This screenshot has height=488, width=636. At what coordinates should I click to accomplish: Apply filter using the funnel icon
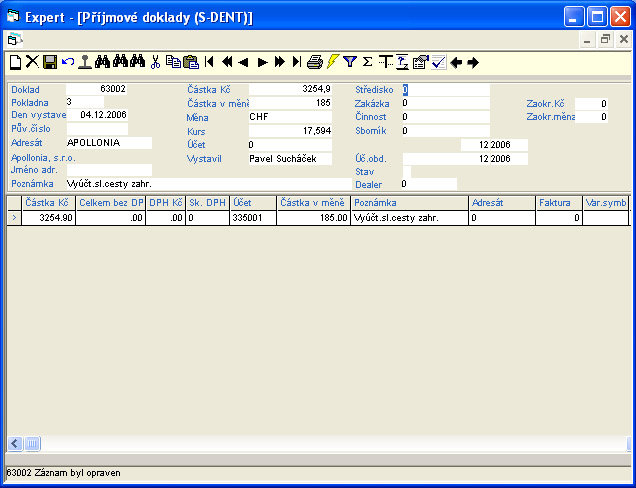350,62
